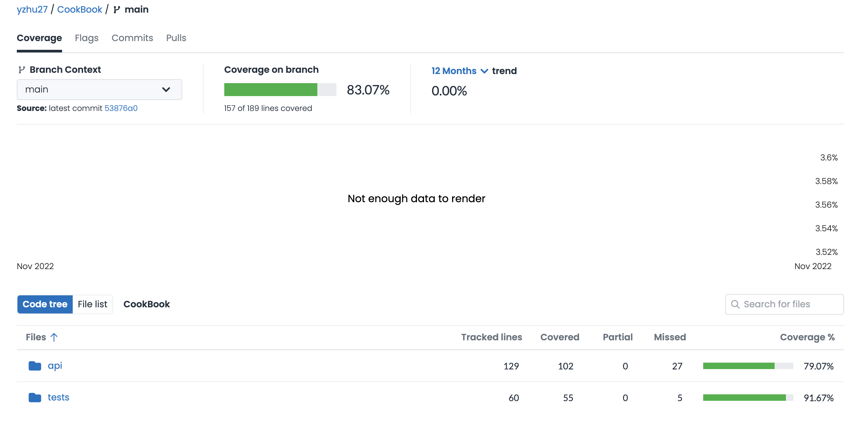Click the Branch Context branch icon
The image size is (868, 427).
coord(22,70)
